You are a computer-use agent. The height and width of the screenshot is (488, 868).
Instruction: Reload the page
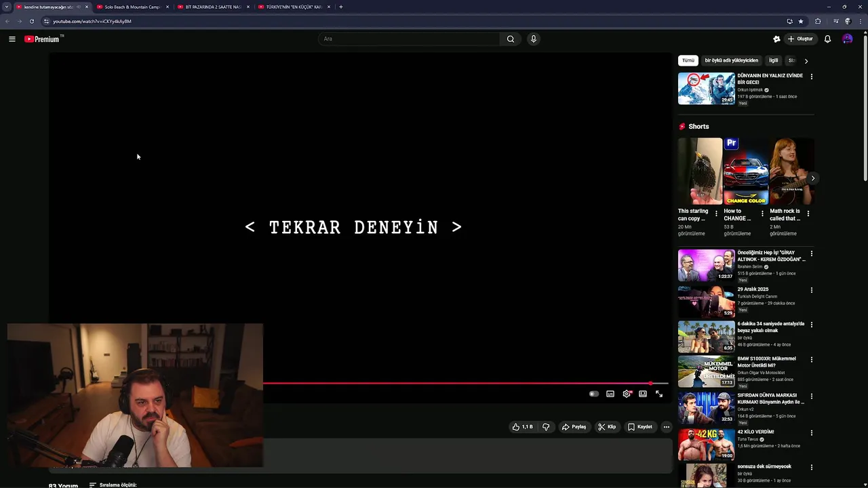click(x=31, y=21)
